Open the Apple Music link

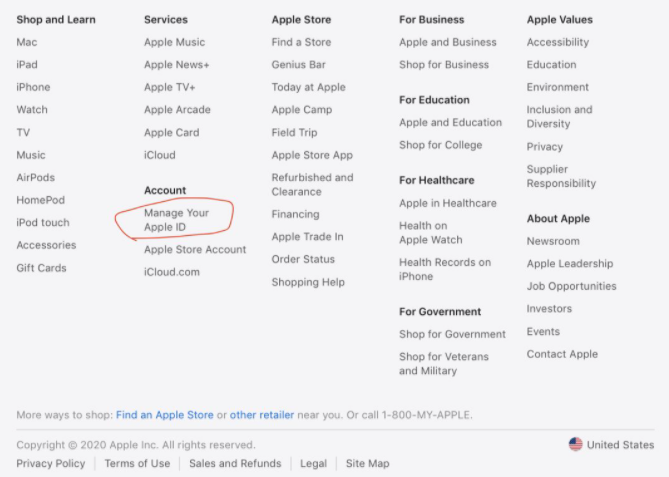pos(174,42)
